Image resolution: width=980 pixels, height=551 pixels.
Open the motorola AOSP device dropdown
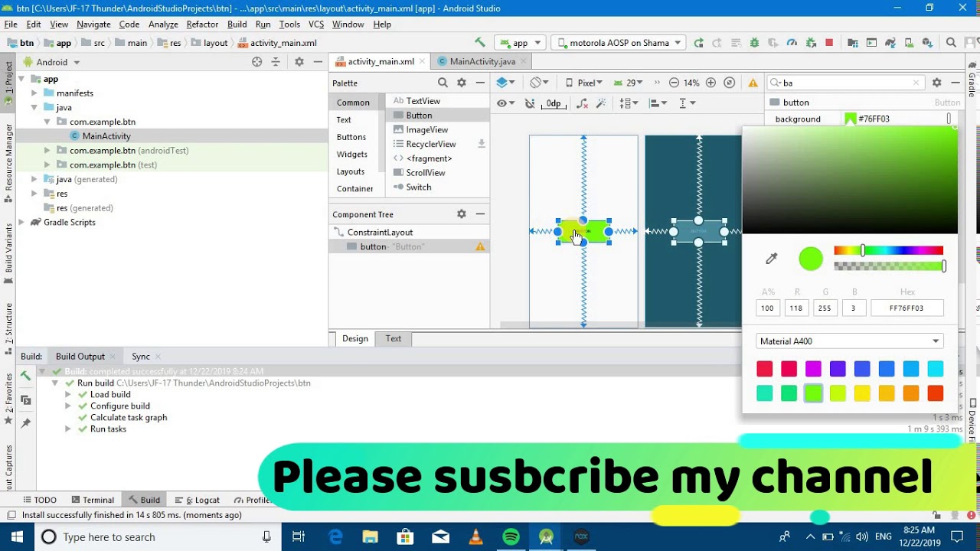[x=619, y=43]
